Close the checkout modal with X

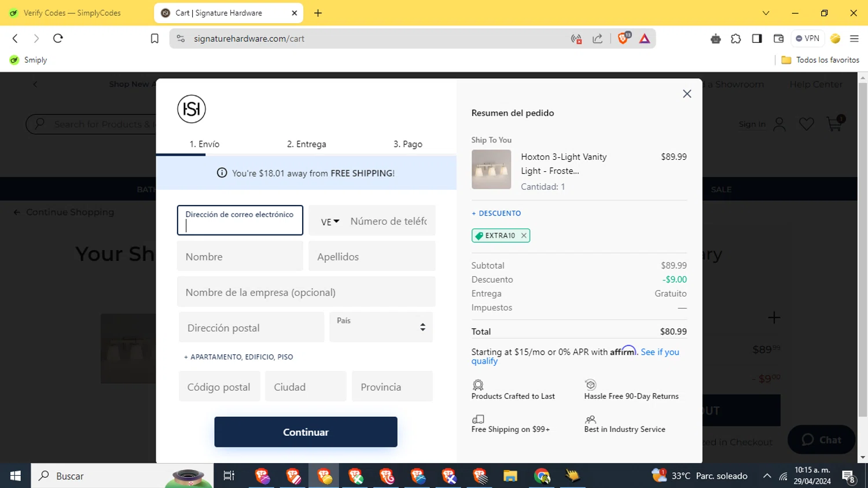[x=687, y=94]
